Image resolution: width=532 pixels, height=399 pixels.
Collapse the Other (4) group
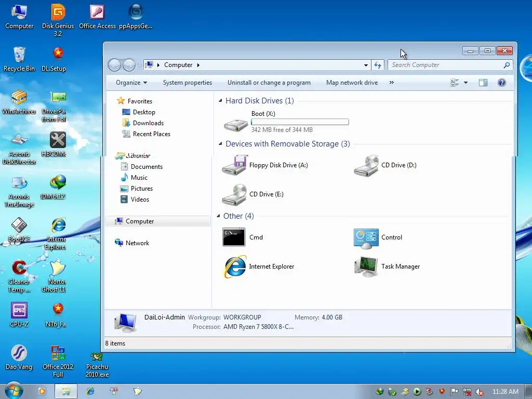(x=218, y=216)
